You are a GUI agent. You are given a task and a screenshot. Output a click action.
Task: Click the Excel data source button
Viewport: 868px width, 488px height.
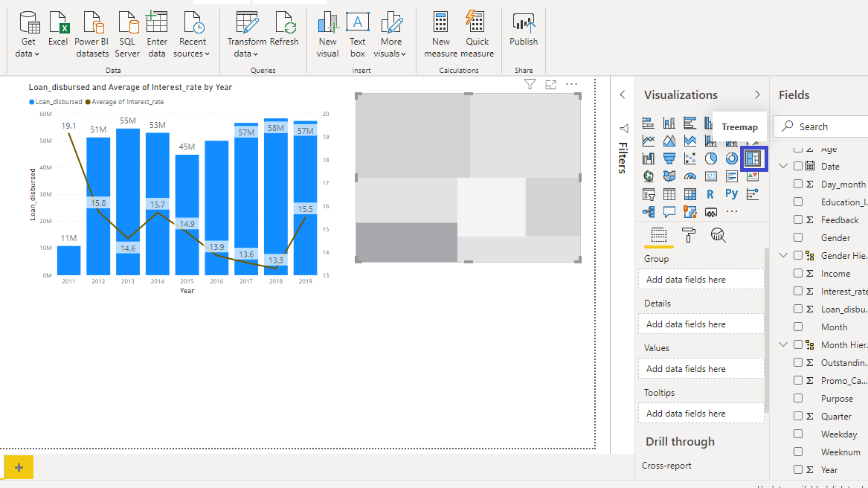(57, 30)
